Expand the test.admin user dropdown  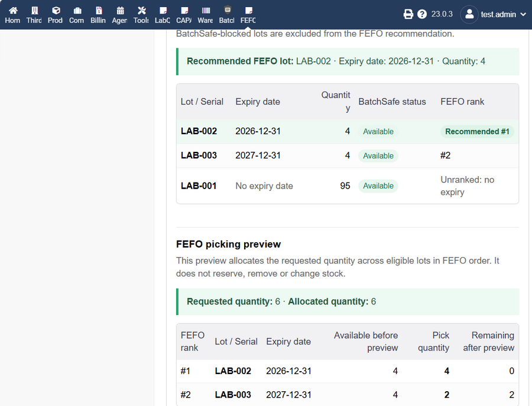pos(494,14)
